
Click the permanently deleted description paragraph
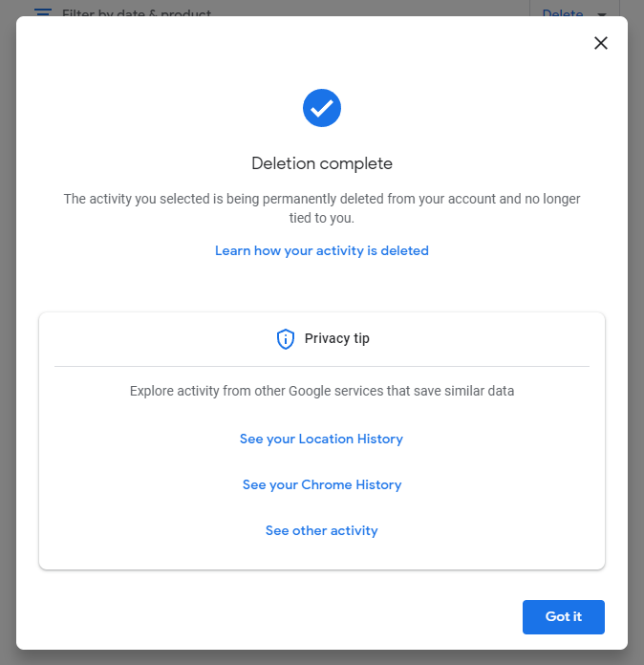click(x=322, y=200)
